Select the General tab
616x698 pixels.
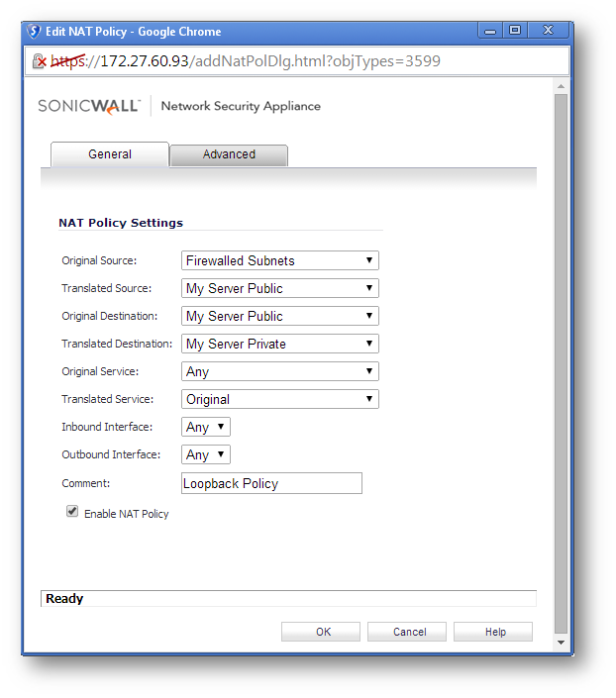point(110,154)
